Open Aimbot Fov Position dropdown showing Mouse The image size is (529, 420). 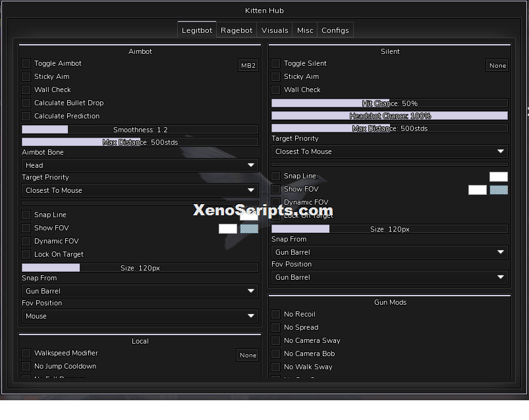140,316
